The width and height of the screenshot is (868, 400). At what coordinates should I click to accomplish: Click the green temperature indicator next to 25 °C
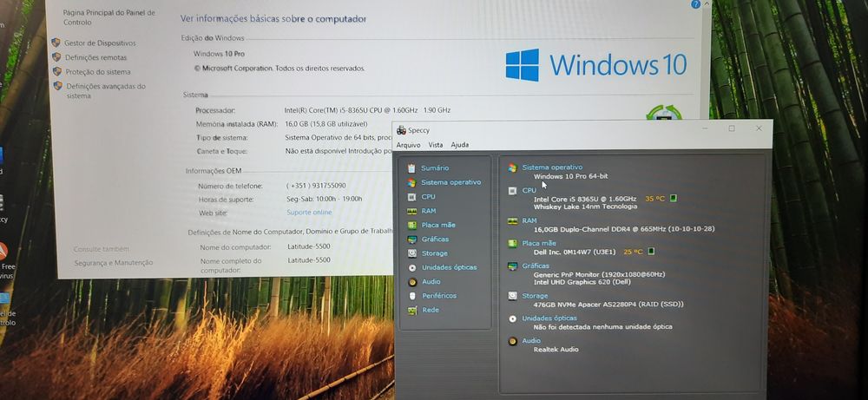[651, 251]
